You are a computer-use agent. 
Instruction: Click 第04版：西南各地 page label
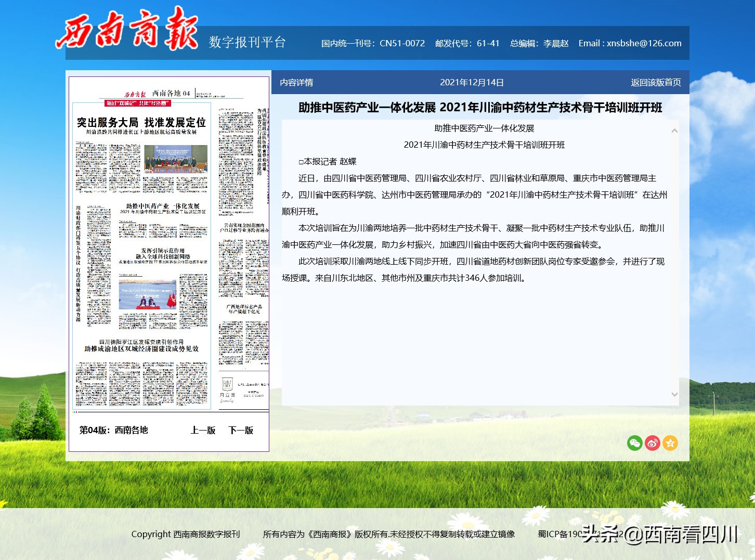coord(114,430)
